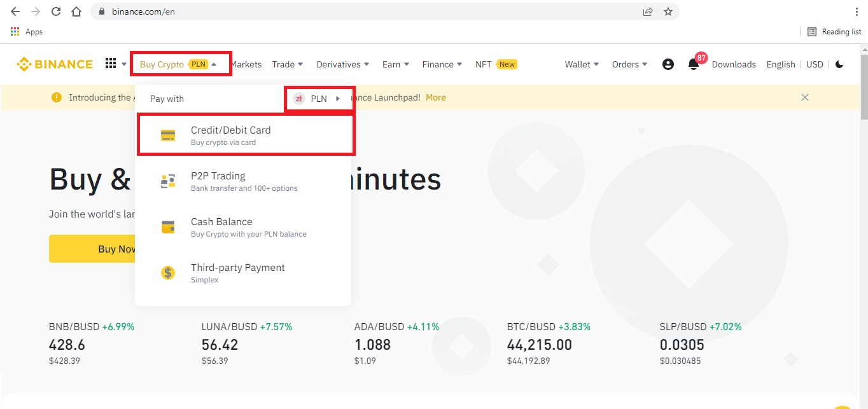Image resolution: width=868 pixels, height=409 pixels.
Task: Change display currency from USD
Action: click(815, 64)
